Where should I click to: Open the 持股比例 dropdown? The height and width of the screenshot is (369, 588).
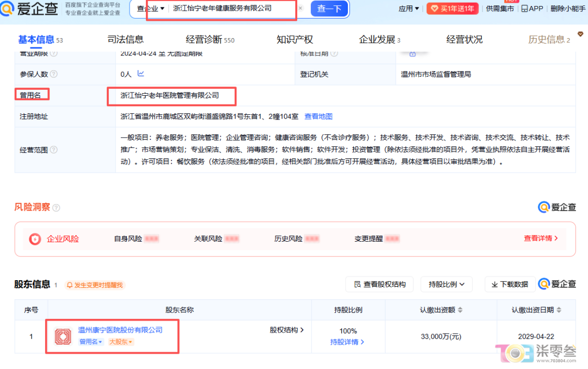tap(446, 284)
